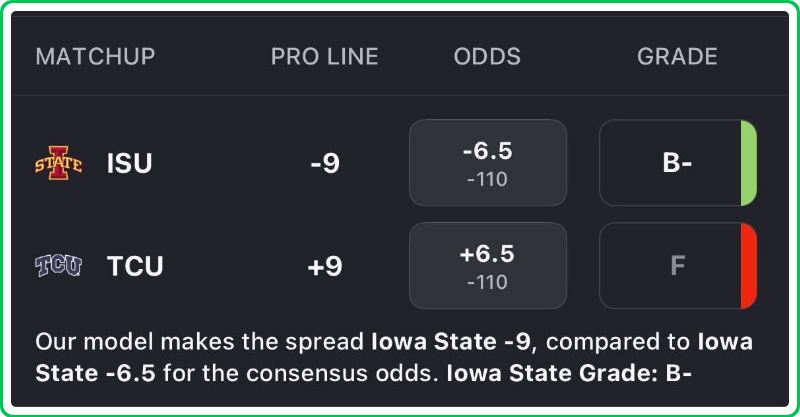Image resolution: width=800 pixels, height=417 pixels.
Task: Click the TCU team logo
Action: click(x=59, y=266)
